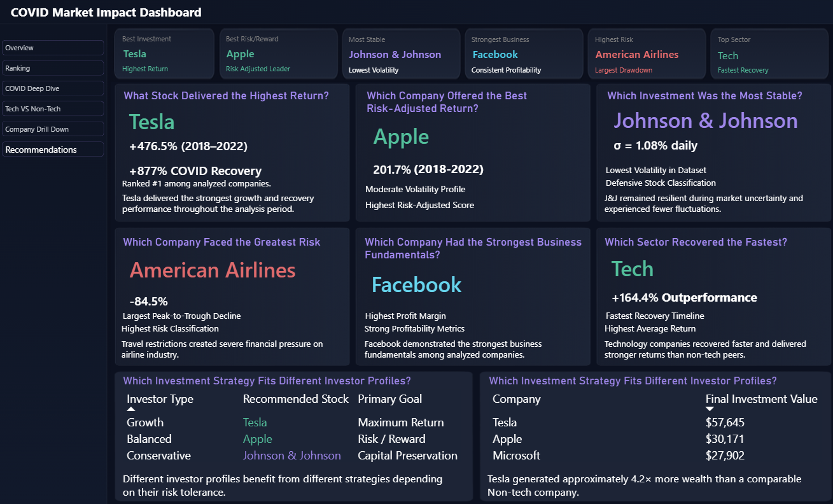Viewport: 833px width, 504px height.
Task: Click 'Which Company Faced the Greatest Risk' title
Action: pos(221,242)
